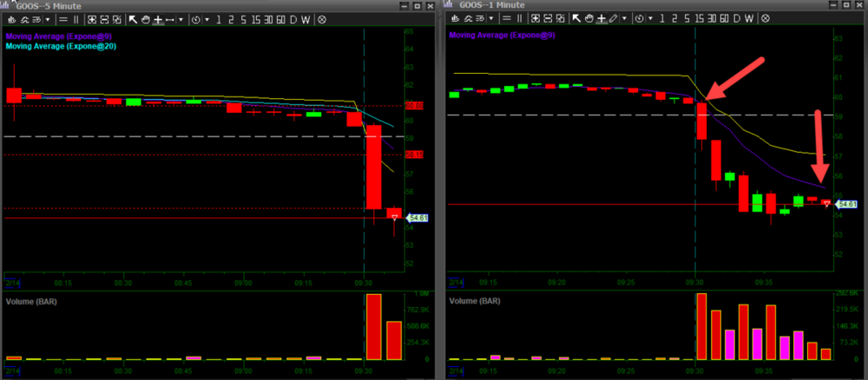Viewport: 868px width, 380px height.
Task: Click the 54.61 price marker on right chart
Action: (842, 204)
